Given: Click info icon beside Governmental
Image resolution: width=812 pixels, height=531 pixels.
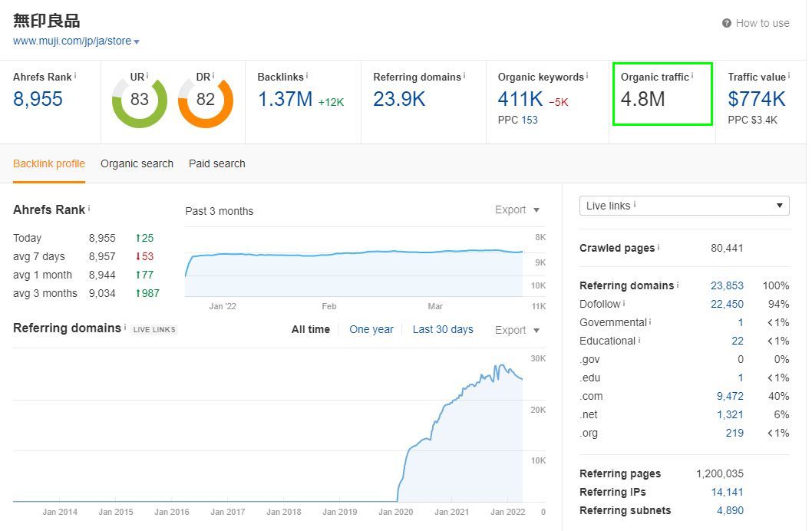Looking at the screenshot, I should pos(650,322).
